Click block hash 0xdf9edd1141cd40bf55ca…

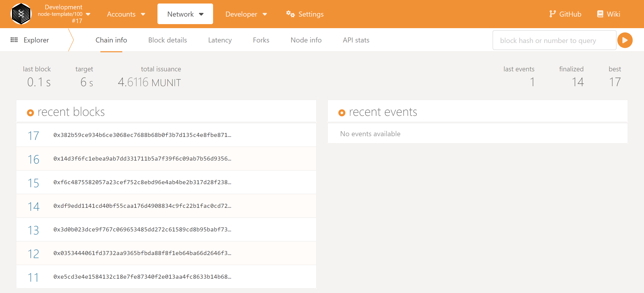142,206
